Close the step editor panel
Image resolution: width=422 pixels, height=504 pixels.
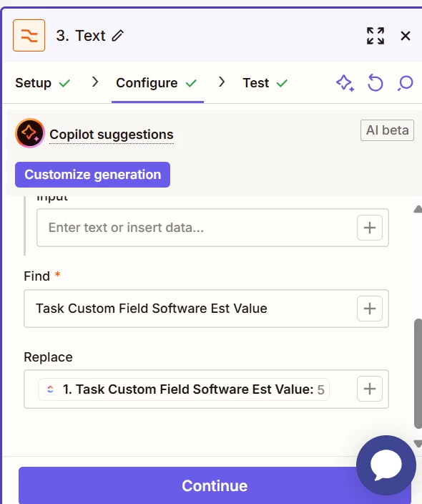pos(406,36)
